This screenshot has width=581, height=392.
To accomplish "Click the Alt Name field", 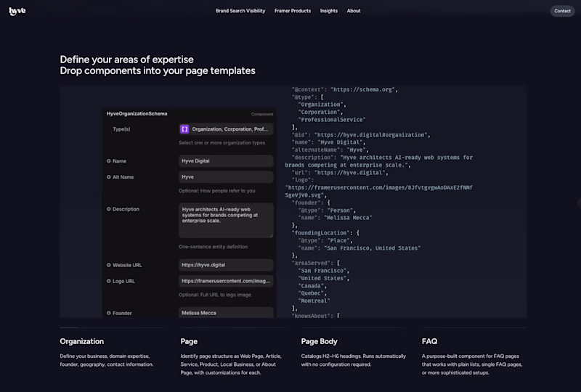I will (226, 176).
